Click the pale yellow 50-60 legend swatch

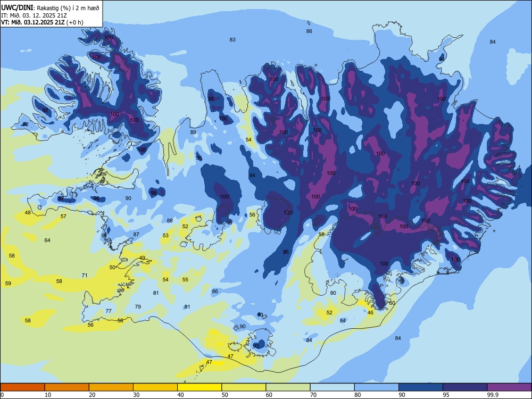[244, 387]
